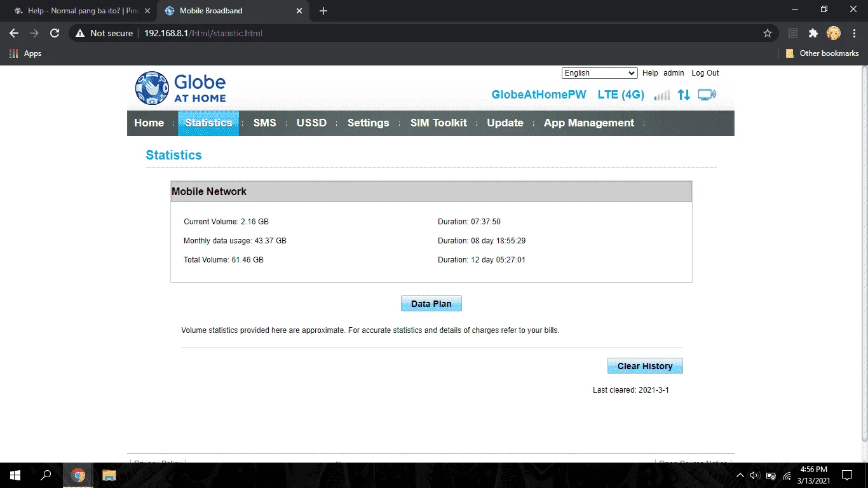Click the Total Volume: 61.46 GB text

(x=224, y=260)
